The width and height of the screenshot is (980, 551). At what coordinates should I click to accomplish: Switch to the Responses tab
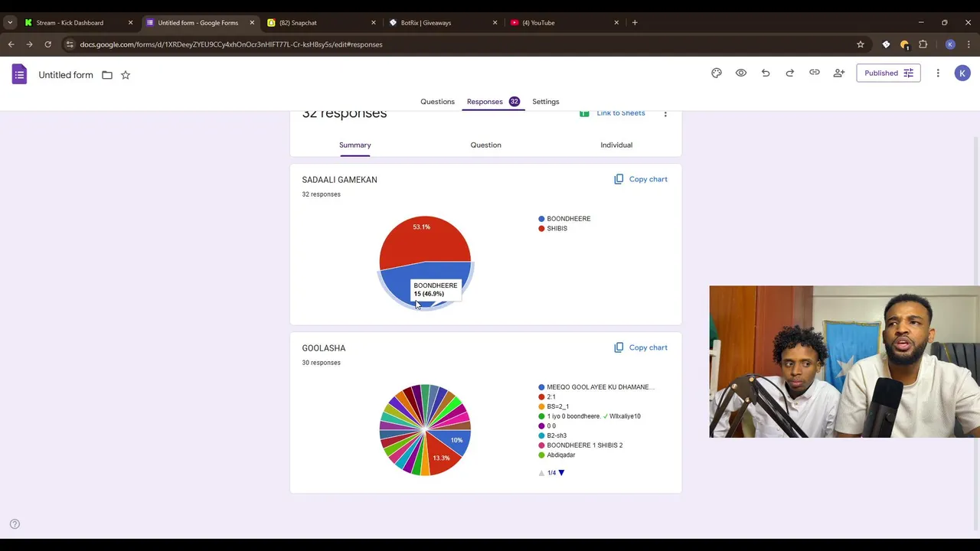coord(493,101)
